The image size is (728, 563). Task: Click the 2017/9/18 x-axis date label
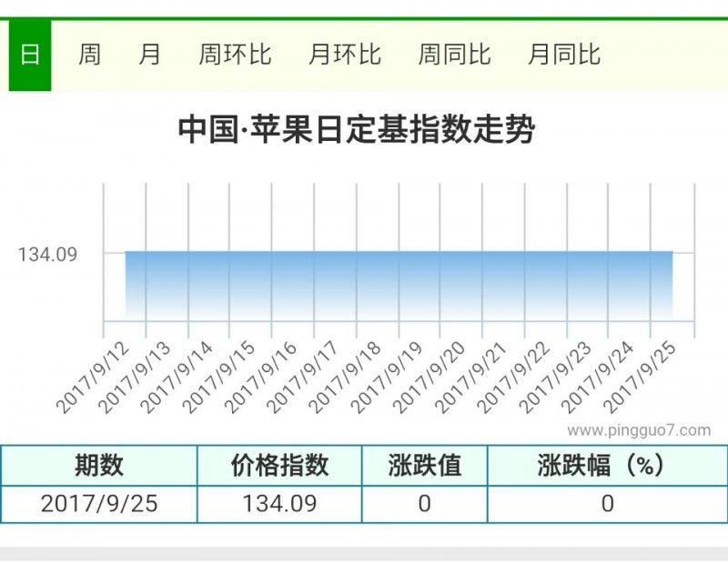[345, 377]
